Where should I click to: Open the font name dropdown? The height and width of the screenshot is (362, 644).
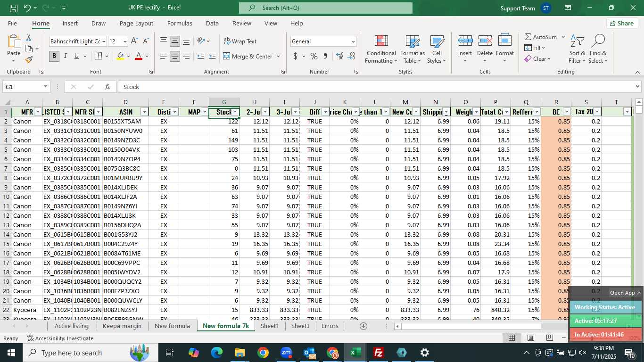coord(103,41)
